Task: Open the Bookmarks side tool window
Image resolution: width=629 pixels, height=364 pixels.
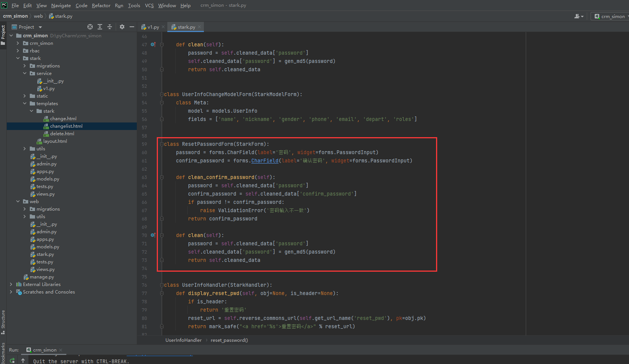Action: click(3, 353)
